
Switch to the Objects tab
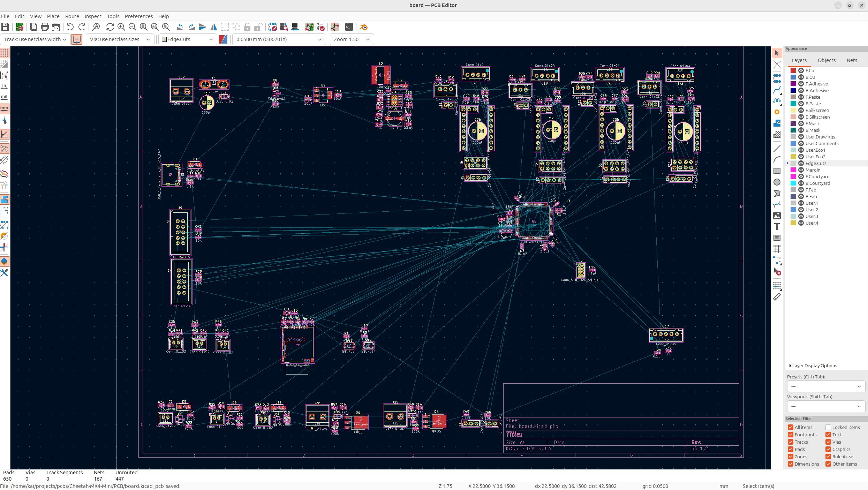pyautogui.click(x=827, y=60)
